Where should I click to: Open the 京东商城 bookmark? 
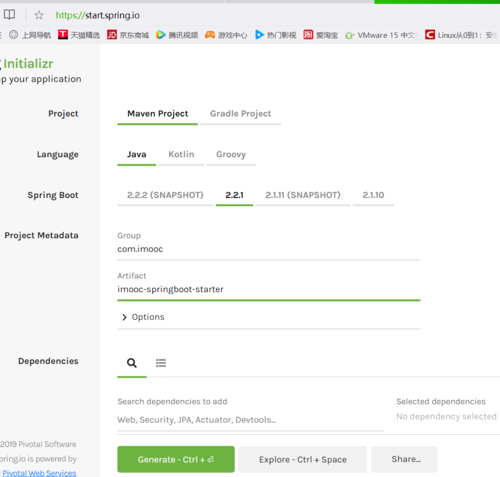[x=128, y=35]
